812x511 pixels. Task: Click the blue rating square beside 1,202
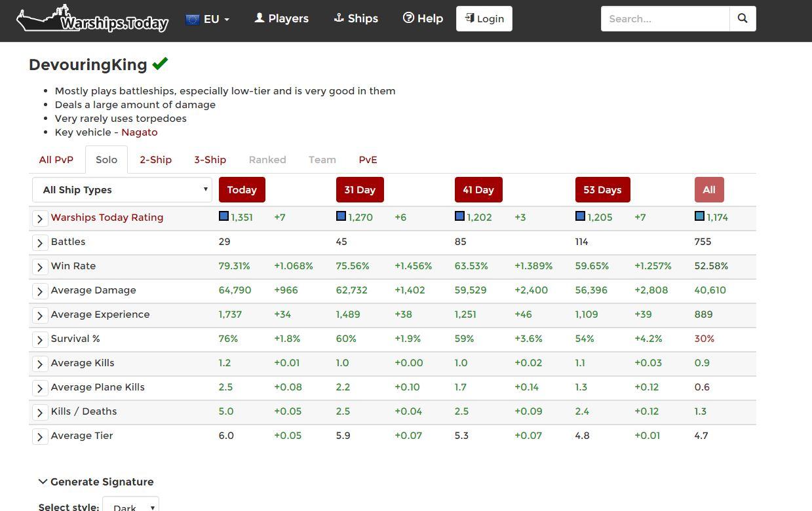pos(459,216)
